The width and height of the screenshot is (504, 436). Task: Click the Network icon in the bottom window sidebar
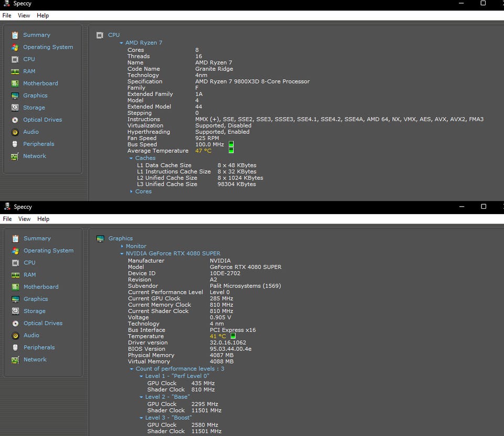click(x=15, y=359)
